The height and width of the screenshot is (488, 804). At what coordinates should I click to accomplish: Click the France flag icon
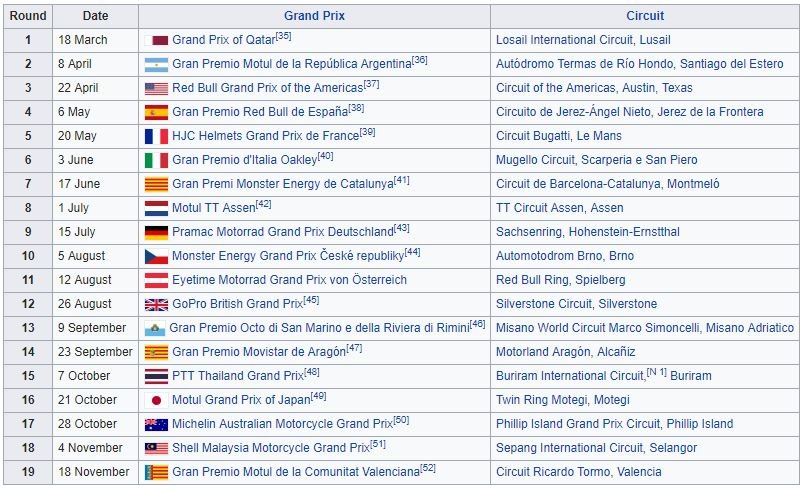(156, 136)
